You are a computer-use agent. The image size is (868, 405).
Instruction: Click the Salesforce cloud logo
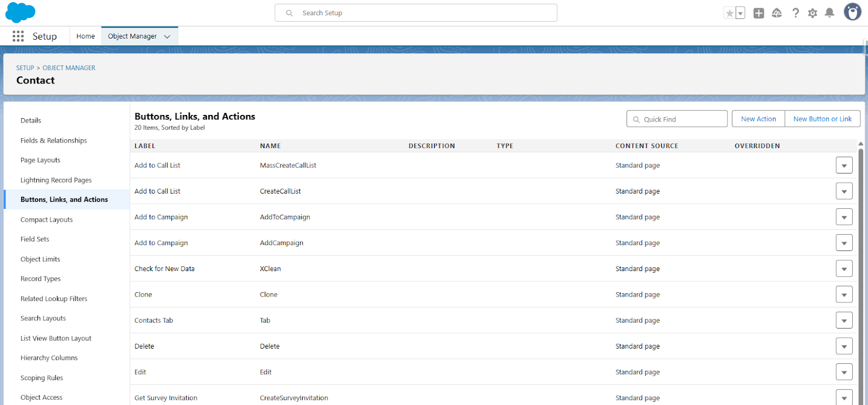(x=20, y=12)
